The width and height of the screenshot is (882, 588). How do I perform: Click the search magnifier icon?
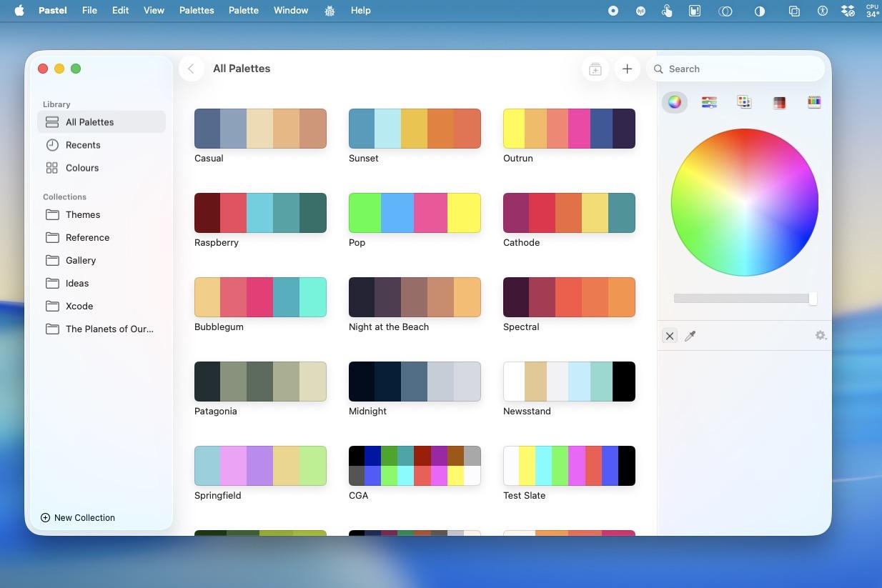659,69
